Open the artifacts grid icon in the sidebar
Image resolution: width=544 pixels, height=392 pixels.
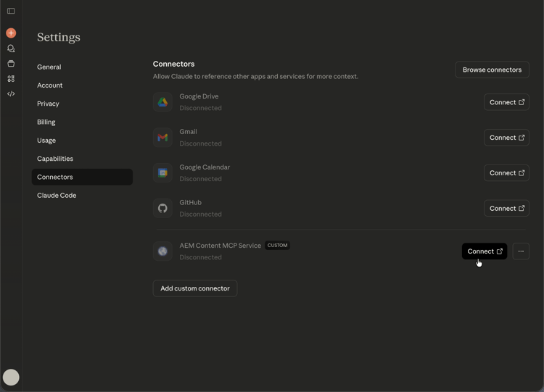[x=11, y=79]
